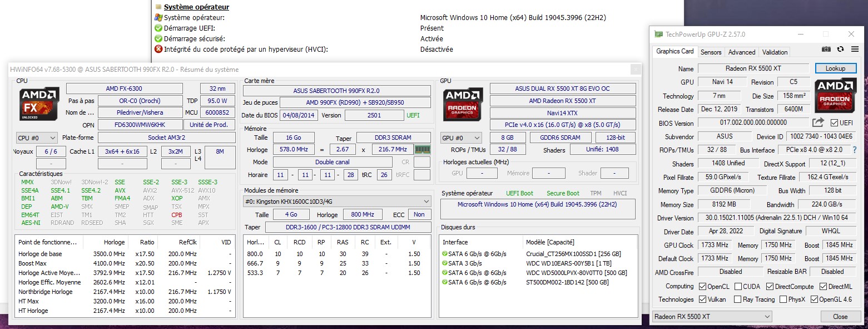Image resolution: width=868 pixels, height=329 pixels.
Task: Click the green memory module icon in HWiNFO
Action: coord(423,149)
